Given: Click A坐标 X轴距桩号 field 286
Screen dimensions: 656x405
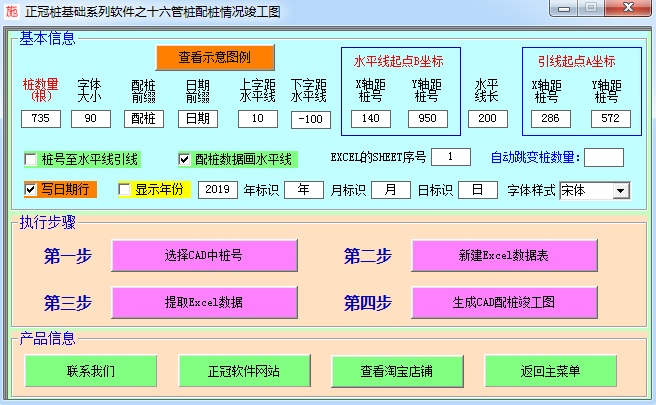Looking at the screenshot, I should [x=551, y=119].
